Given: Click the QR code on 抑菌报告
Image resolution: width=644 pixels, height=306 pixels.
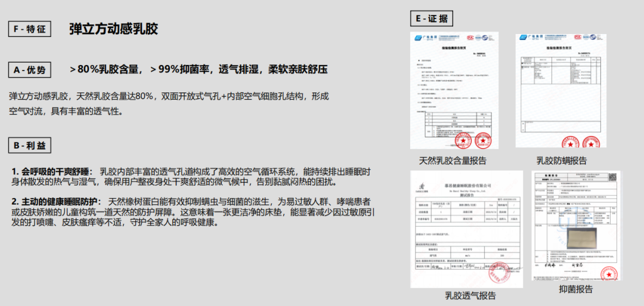Looking at the screenshot, I should [612, 177].
